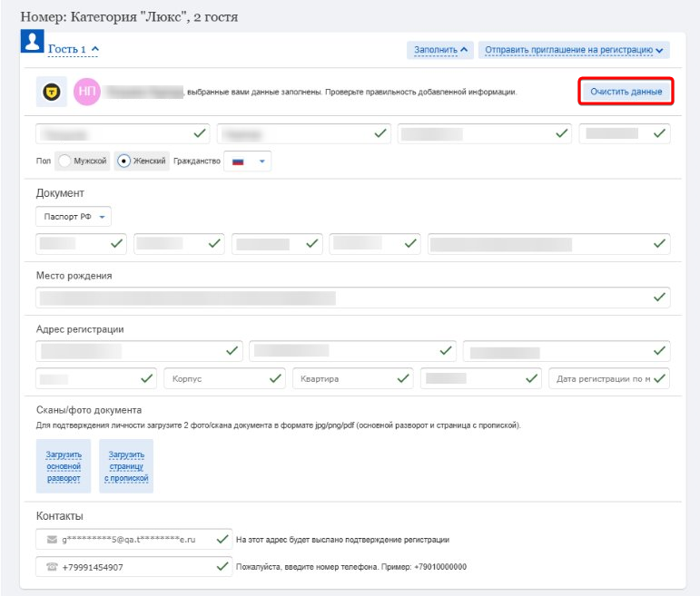Open the Гражданство country dropdown arrow

261,161
